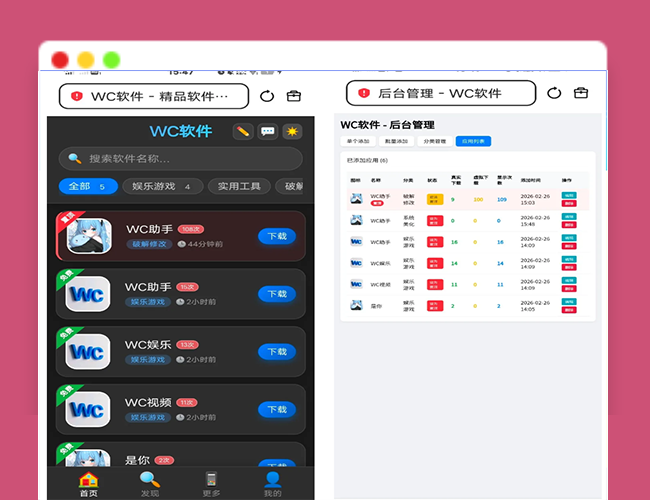Click teal edit button in the WC娱乐 admin row
The width and height of the screenshot is (650, 500).
click(569, 259)
